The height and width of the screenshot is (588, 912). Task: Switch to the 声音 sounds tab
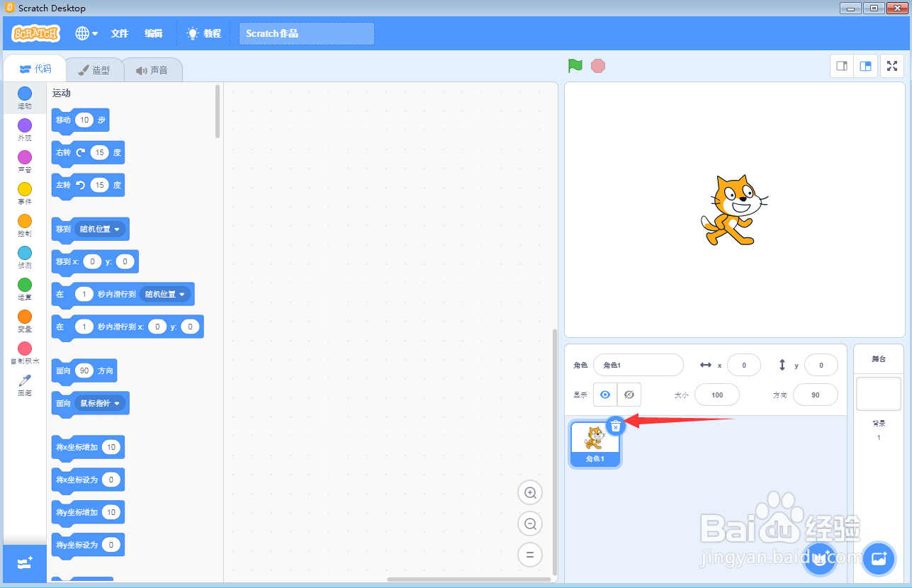[x=152, y=70]
